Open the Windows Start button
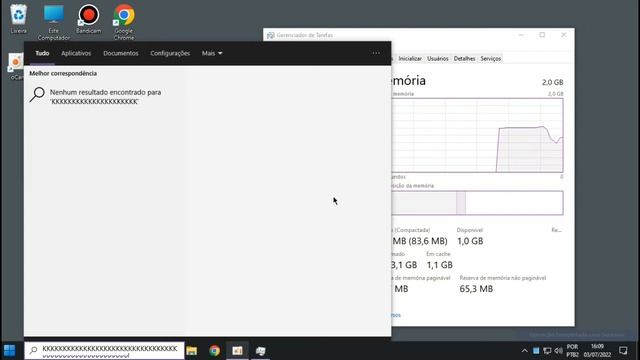The image size is (640, 360). point(9,351)
